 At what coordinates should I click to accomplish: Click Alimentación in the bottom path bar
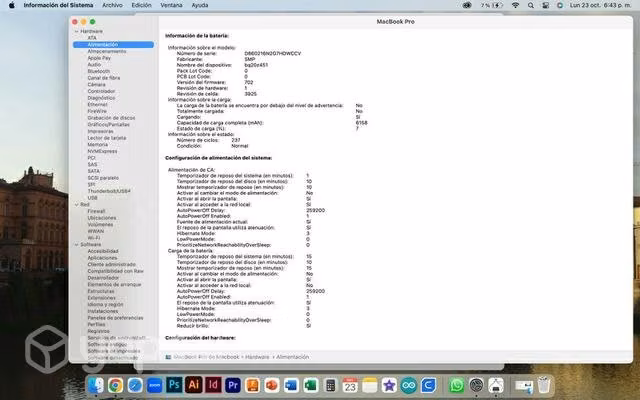click(x=293, y=357)
